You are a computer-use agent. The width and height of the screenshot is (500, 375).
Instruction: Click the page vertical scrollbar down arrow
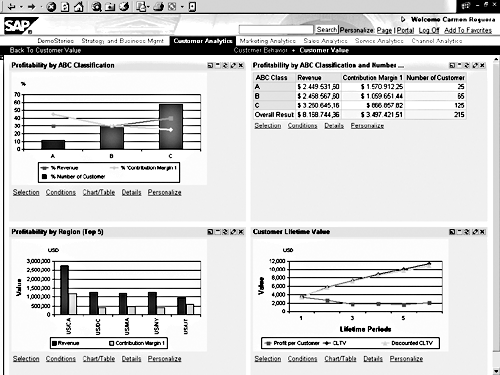[x=496, y=371]
